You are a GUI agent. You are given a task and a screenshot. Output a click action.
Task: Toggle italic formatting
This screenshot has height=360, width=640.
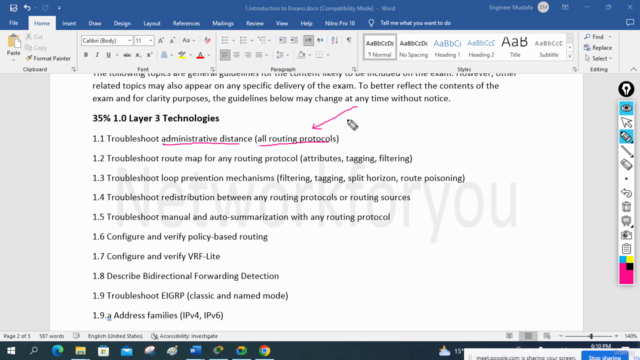tap(97, 55)
